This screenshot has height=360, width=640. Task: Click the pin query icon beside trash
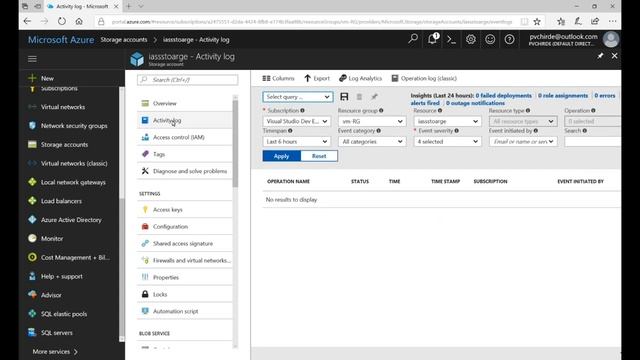coord(374,97)
